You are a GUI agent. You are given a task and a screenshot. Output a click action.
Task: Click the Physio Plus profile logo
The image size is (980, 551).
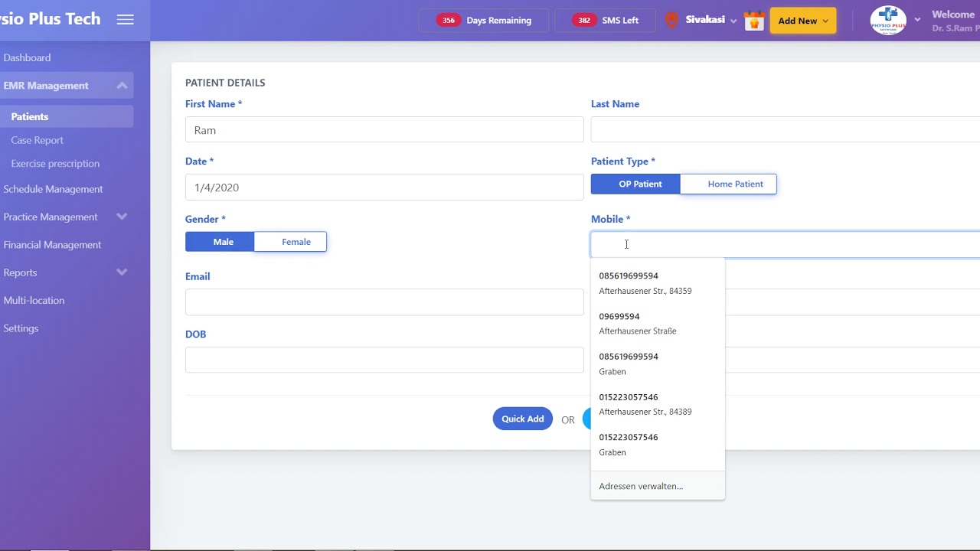click(888, 21)
